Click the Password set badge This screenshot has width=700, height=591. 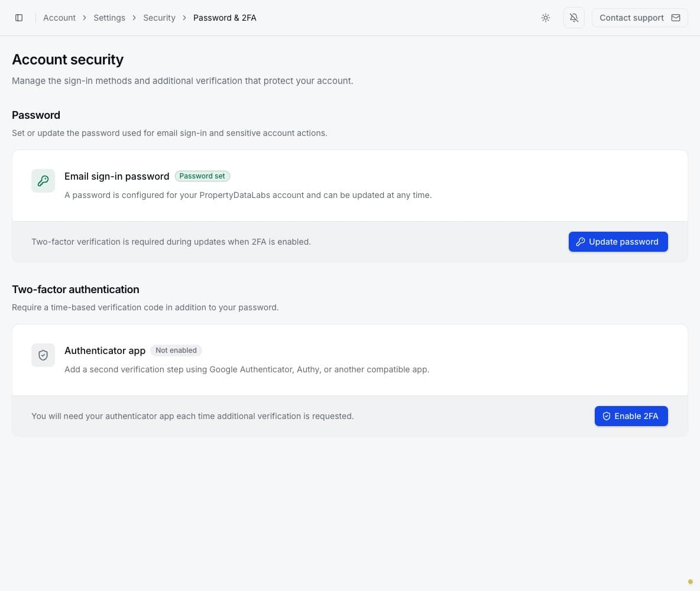coord(202,176)
